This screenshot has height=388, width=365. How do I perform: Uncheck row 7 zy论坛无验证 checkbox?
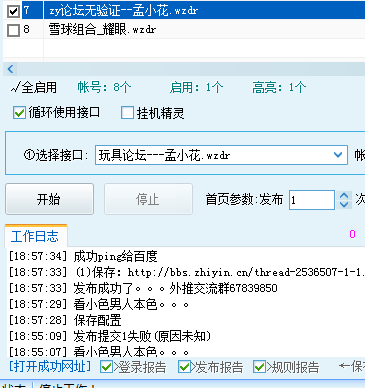coord(13,11)
